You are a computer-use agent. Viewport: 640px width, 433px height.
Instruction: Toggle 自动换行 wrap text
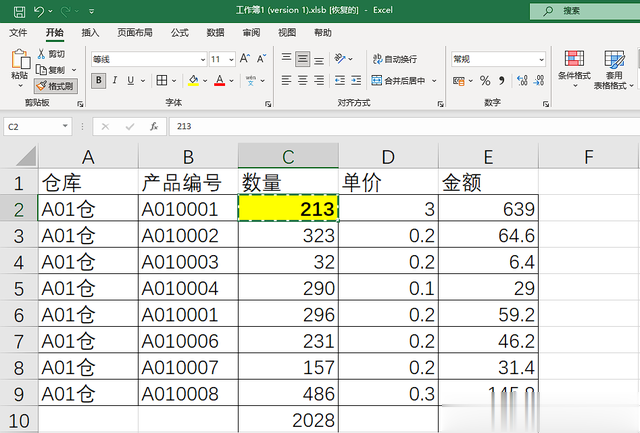395,59
